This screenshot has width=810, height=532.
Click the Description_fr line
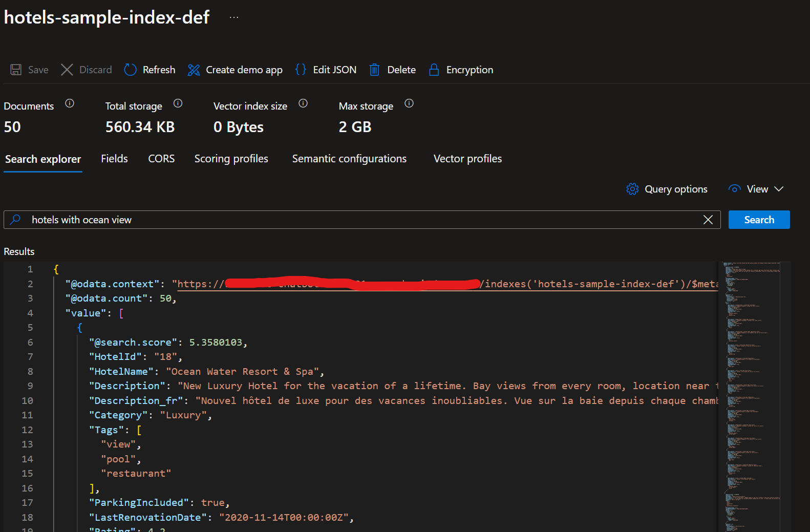point(403,400)
